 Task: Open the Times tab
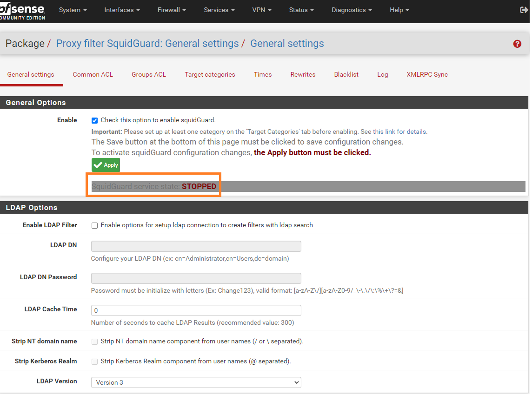tap(263, 75)
